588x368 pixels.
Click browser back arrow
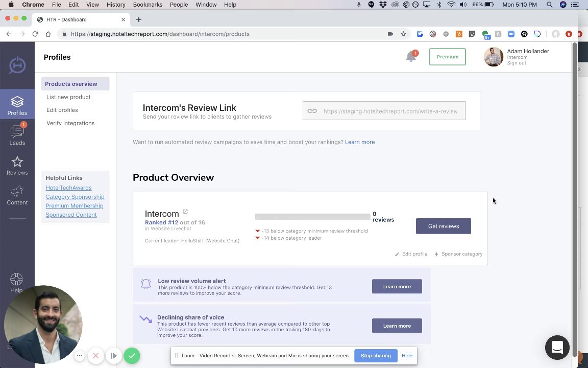click(x=9, y=34)
